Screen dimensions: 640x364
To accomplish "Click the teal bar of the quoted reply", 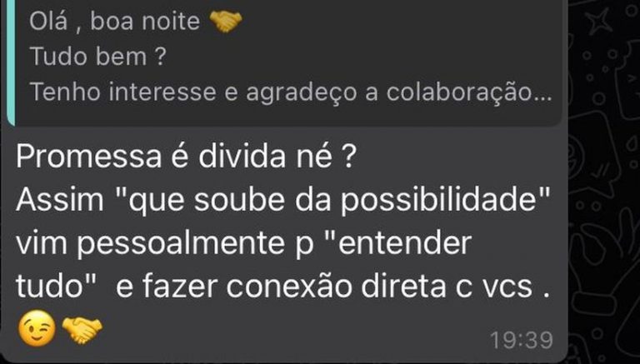I will [x=11, y=61].
